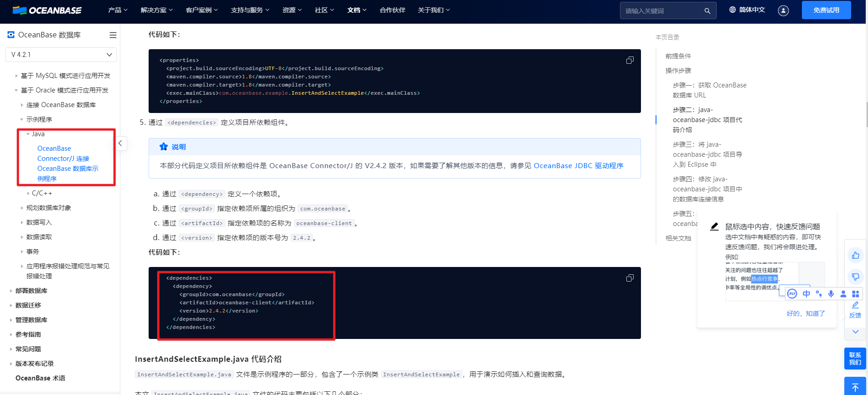Click the 合作伙伴 menu item
868x395 pixels.
[x=393, y=10]
